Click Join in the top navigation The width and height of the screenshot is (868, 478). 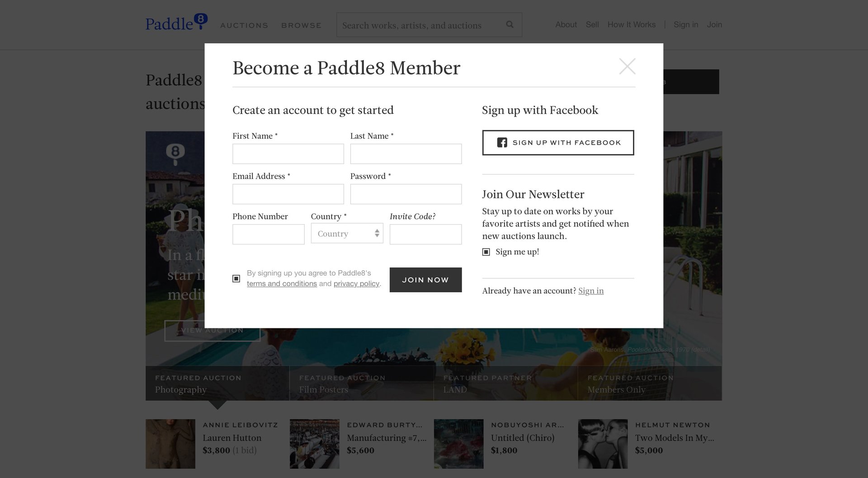click(x=714, y=25)
